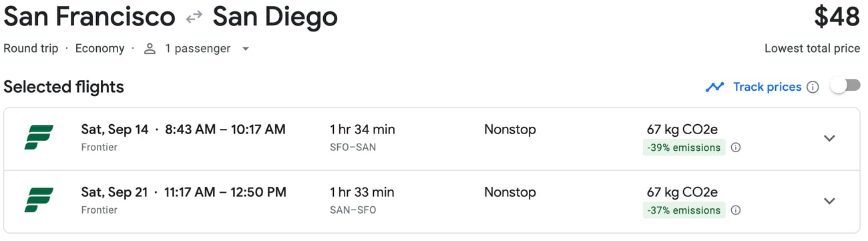This screenshot has width=868, height=241.
Task: Toggle the Track prices switch
Action: pyautogui.click(x=845, y=86)
